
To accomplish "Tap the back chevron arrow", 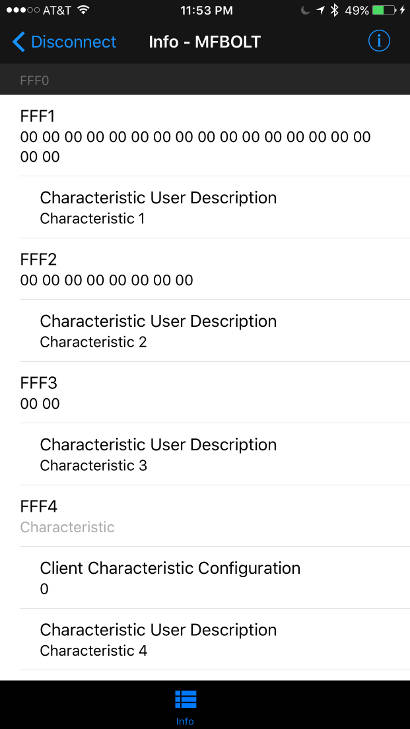I will pyautogui.click(x=18, y=42).
